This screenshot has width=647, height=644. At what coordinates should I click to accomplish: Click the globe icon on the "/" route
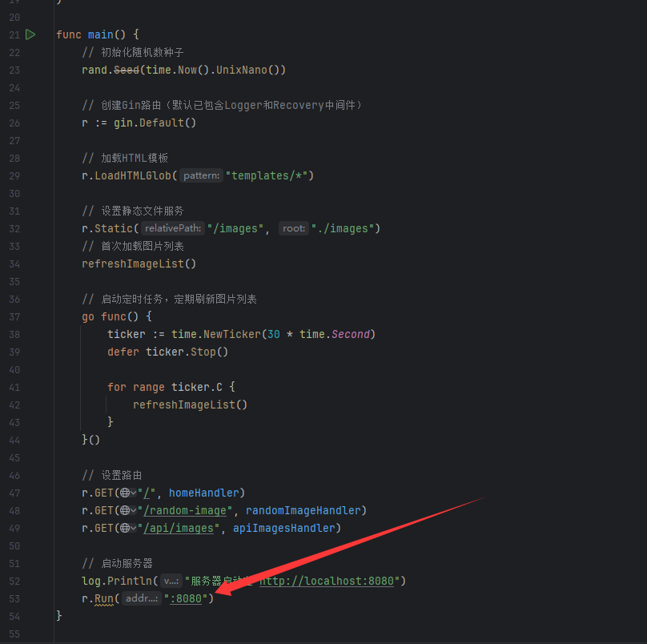124,493
